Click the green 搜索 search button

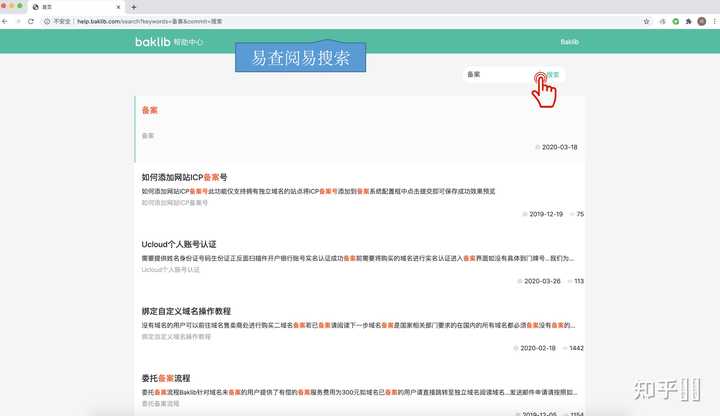[553, 74]
